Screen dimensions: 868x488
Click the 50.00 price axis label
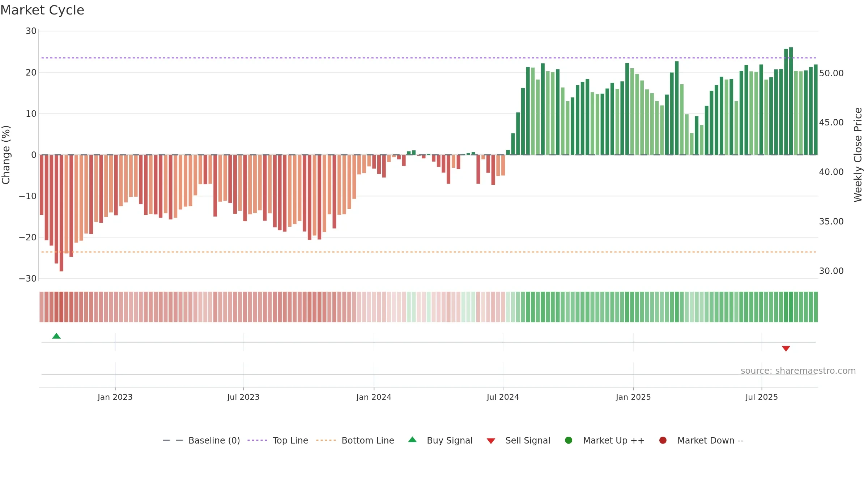[x=831, y=73]
